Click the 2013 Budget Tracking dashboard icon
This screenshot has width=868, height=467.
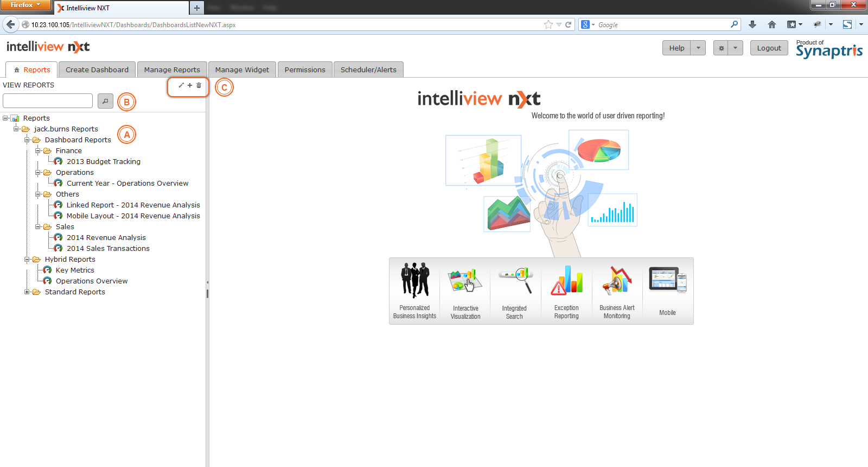pos(58,161)
